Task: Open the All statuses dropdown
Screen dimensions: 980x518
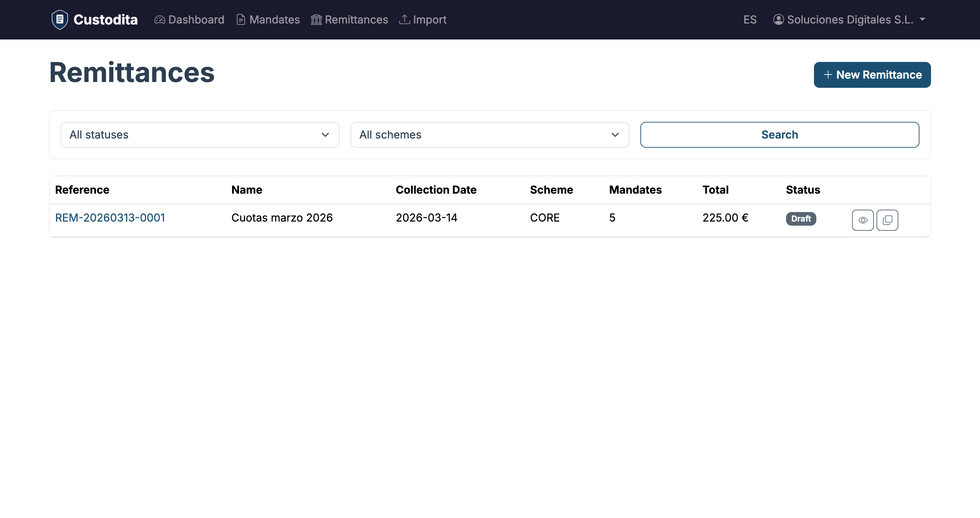Action: [200, 135]
